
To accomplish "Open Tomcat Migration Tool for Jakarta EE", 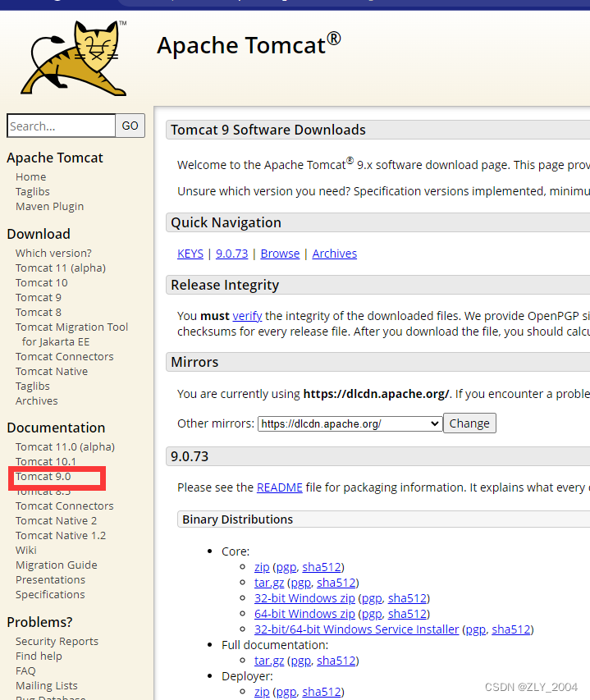I will pyautogui.click(x=72, y=334).
